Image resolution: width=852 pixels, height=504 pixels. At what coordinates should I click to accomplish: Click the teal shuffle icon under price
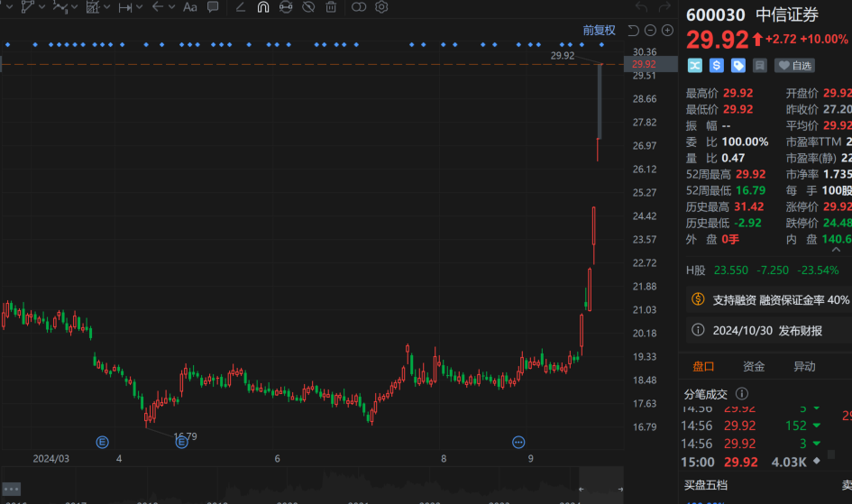click(695, 66)
